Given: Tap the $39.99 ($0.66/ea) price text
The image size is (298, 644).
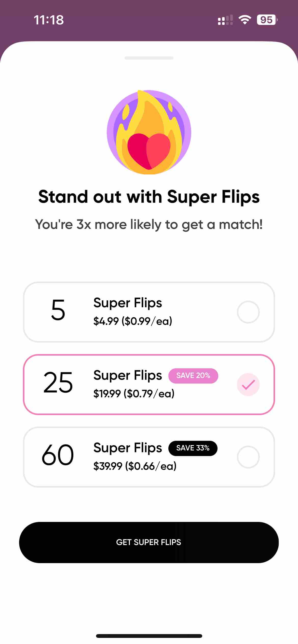Looking at the screenshot, I should (135, 466).
